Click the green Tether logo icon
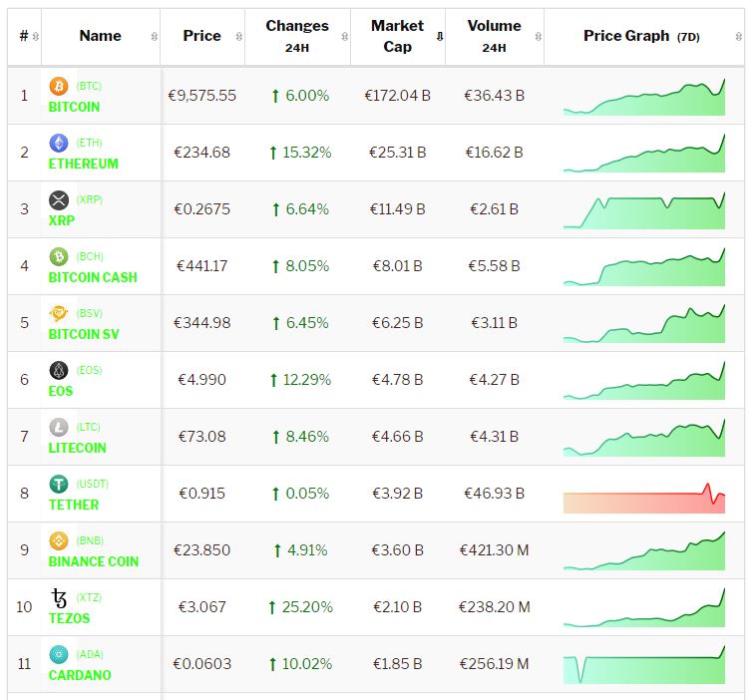The width and height of the screenshot is (755, 700). pos(59,484)
